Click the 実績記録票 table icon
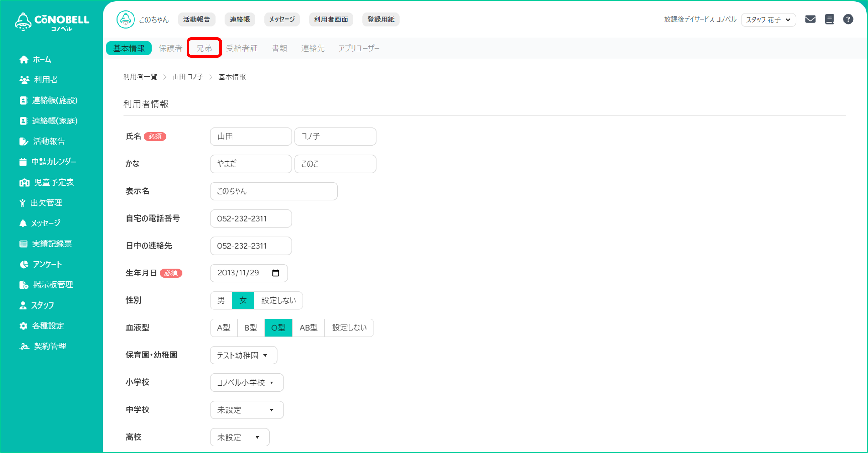Image resolution: width=868 pixels, height=453 pixels. 23,244
